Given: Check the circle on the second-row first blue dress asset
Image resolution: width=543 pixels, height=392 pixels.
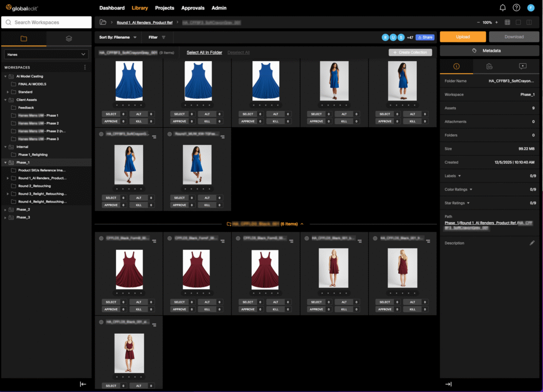Looking at the screenshot, I should [101, 134].
